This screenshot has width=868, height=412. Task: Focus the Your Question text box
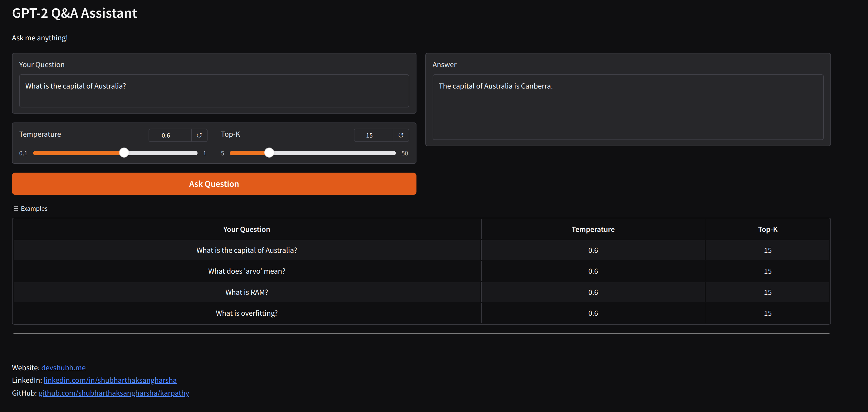(x=214, y=91)
